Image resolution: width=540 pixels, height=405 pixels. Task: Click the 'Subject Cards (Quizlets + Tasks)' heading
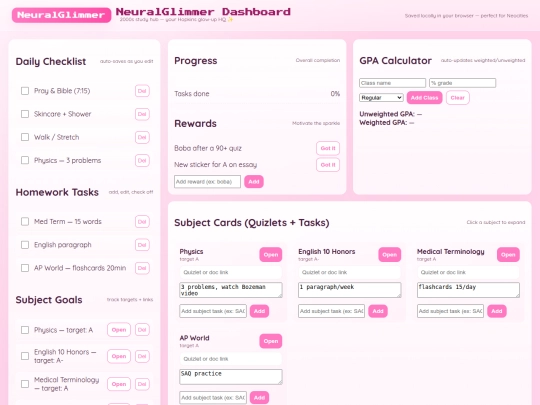pos(252,223)
